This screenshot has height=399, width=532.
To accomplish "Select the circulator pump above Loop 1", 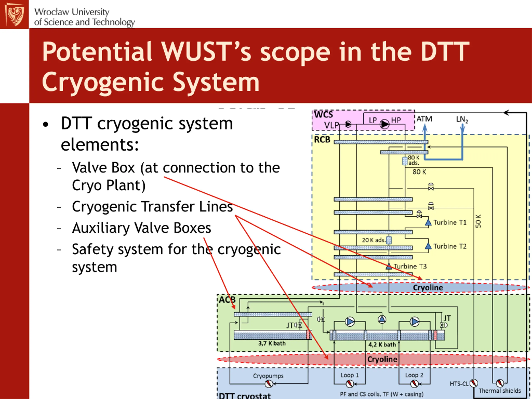I will click(350, 321).
